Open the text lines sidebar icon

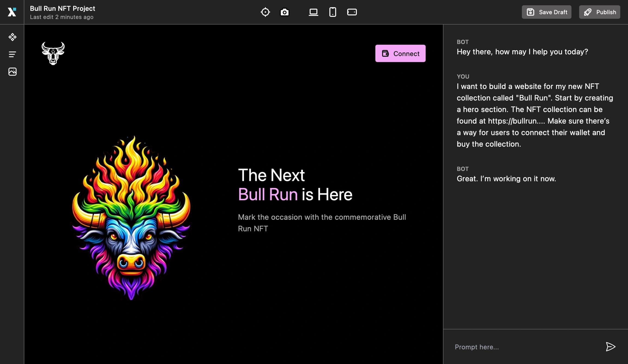(x=12, y=54)
